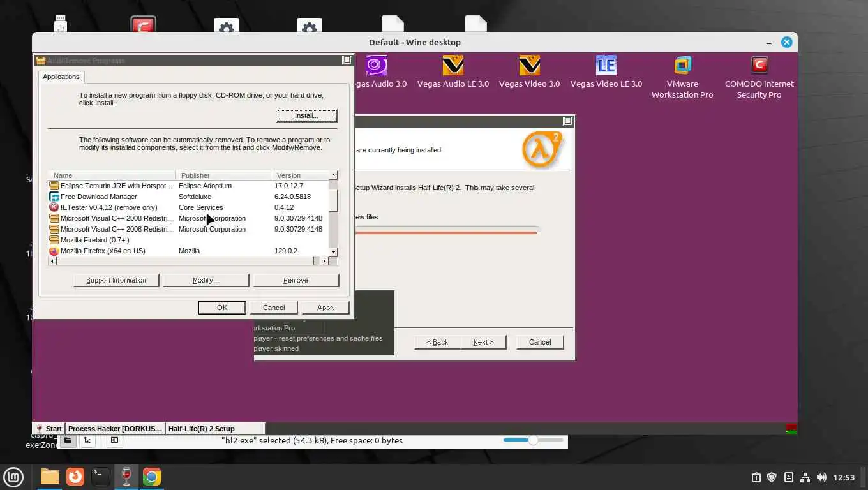Image resolution: width=868 pixels, height=490 pixels.
Task: Switch to tree view in file manager
Action: [x=87, y=440]
